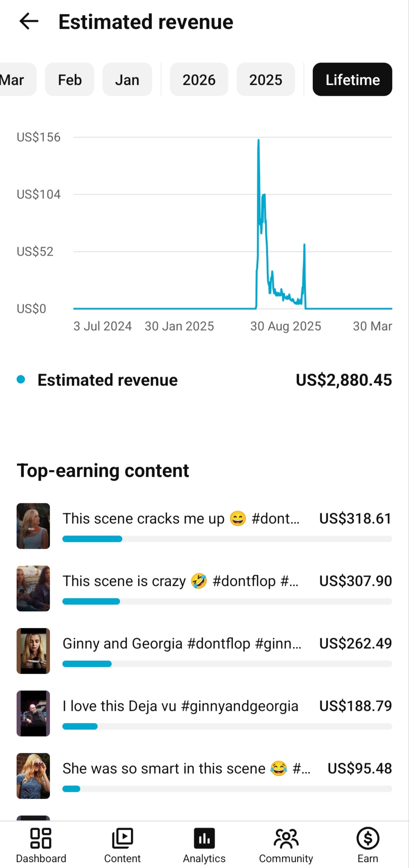
Task: Open the Community people icon
Action: tap(286, 838)
